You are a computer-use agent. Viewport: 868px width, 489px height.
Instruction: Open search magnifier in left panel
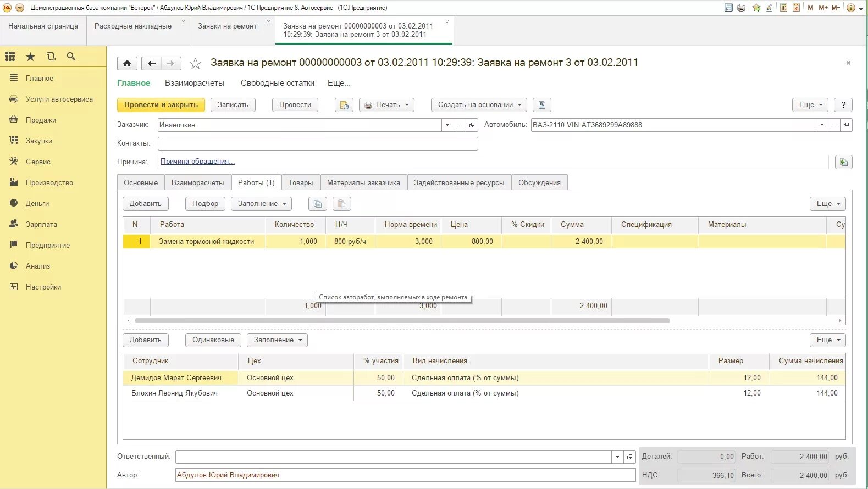[71, 57]
